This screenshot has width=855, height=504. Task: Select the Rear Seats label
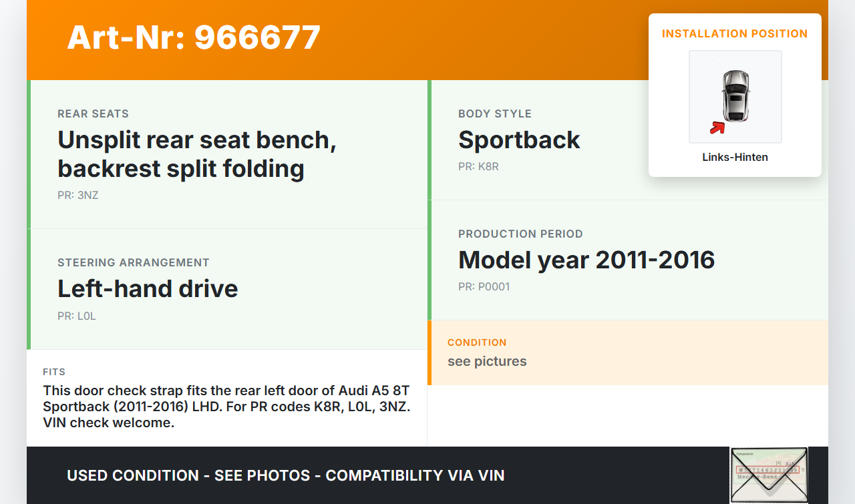click(x=93, y=114)
